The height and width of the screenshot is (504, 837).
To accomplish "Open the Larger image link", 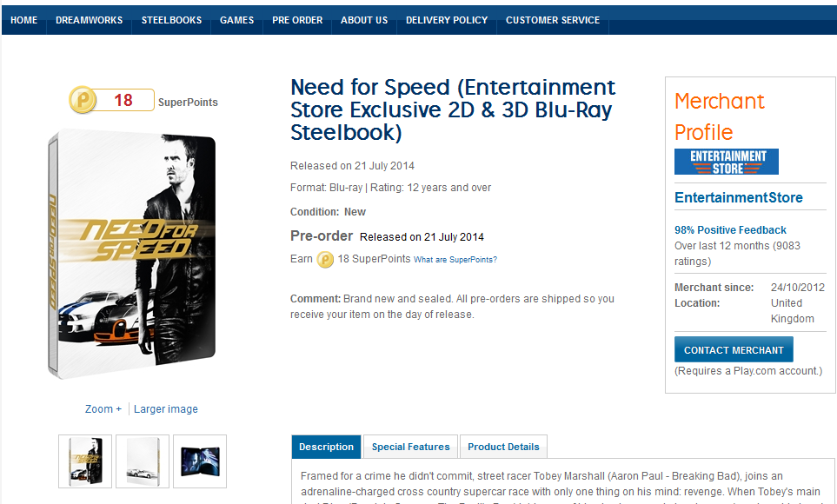I will (165, 409).
